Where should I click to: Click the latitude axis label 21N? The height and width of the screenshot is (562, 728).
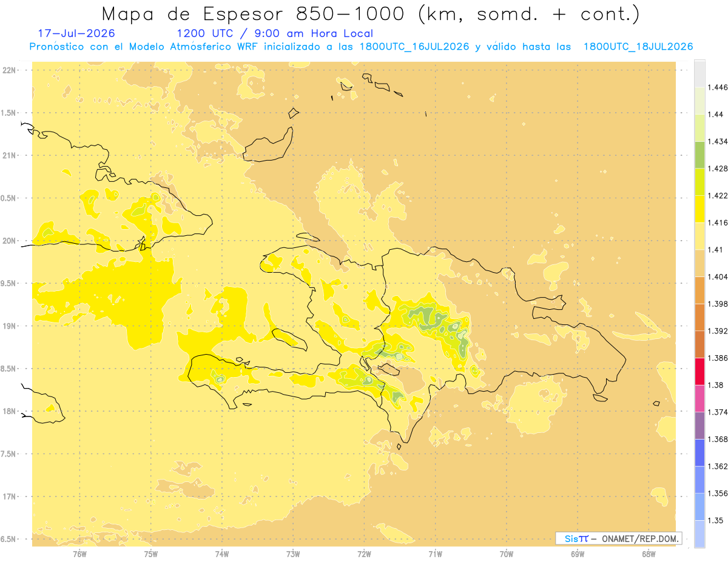tap(9, 155)
